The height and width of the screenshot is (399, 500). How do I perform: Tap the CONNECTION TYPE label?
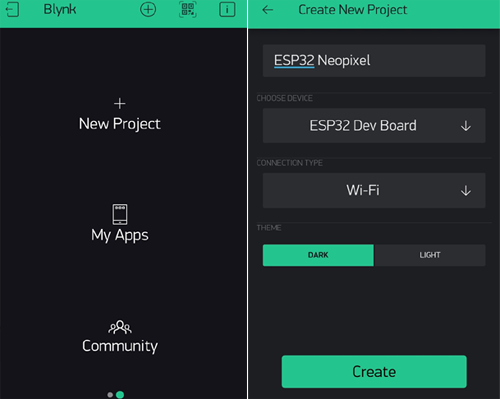click(x=289, y=163)
